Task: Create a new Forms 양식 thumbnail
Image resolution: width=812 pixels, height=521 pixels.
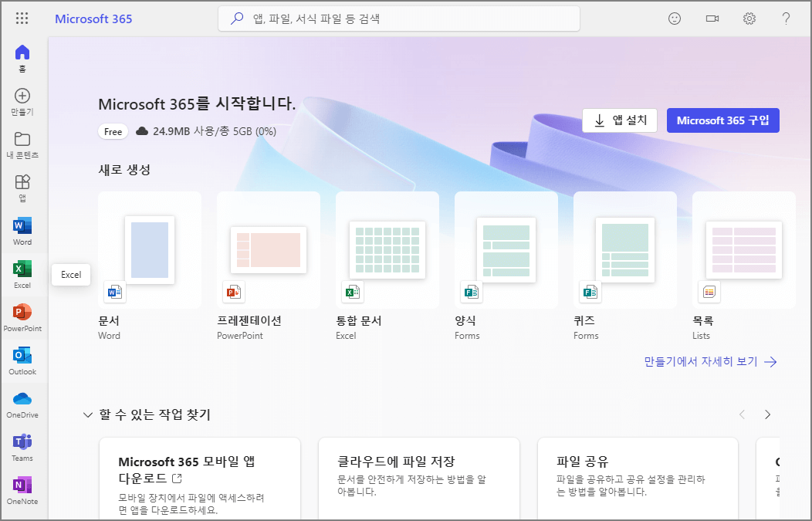Action: click(506, 250)
